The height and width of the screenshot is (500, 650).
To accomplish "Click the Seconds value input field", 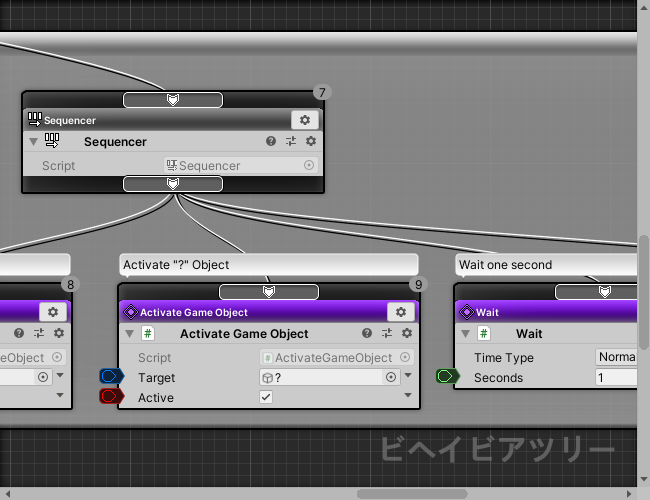I will (x=616, y=377).
